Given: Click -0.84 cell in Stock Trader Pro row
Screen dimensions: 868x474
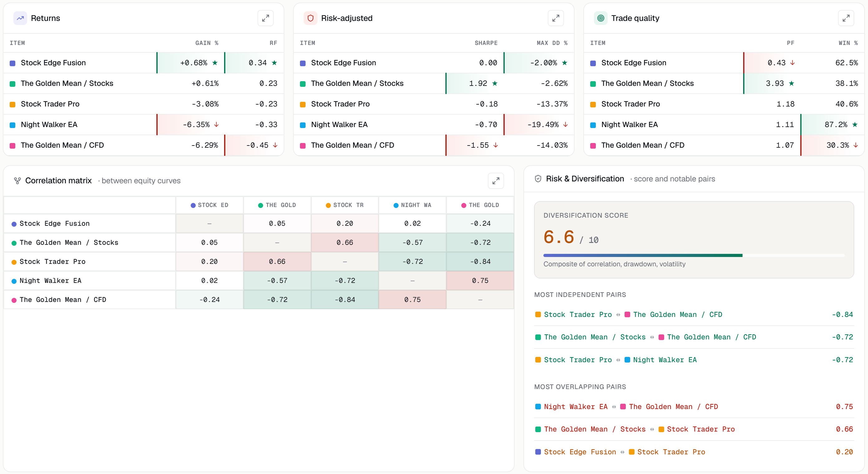Looking at the screenshot, I should tap(480, 262).
